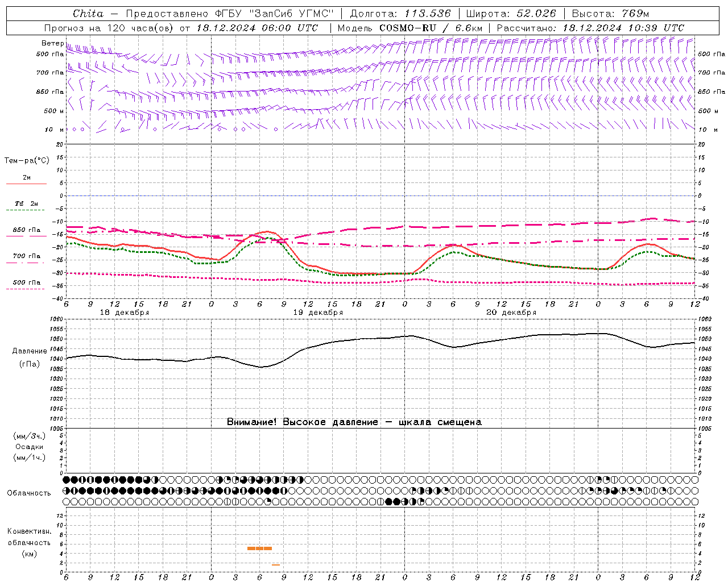
Task: Click the "(гПа)" pressure unit label
Action: (30, 364)
